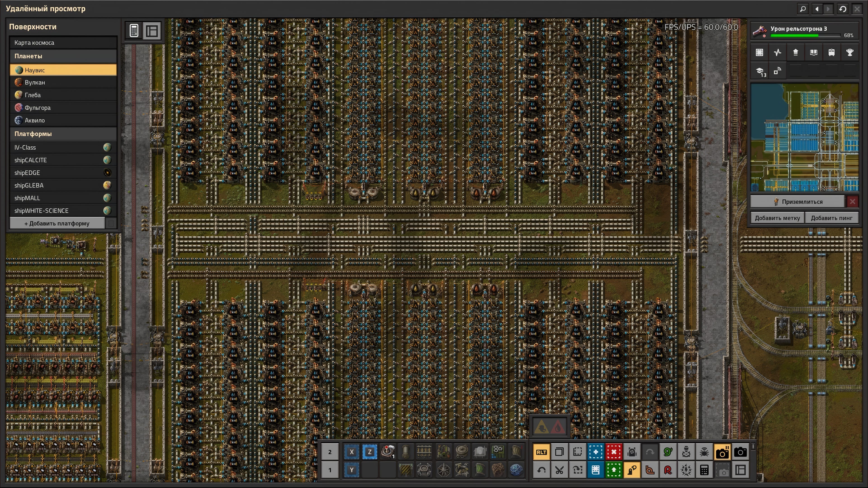Open the search magnifier in title bar
This screenshot has height=488, width=868.
[x=803, y=9]
